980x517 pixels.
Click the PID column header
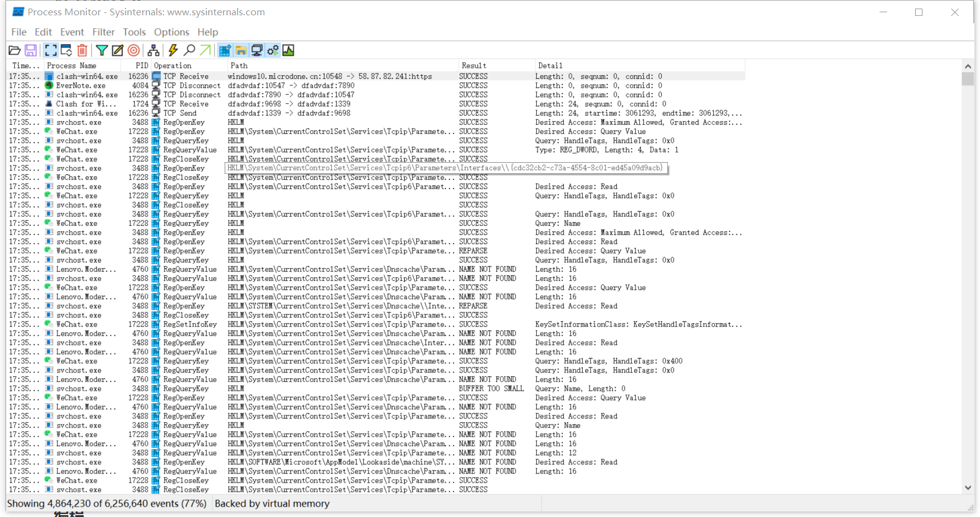click(136, 65)
